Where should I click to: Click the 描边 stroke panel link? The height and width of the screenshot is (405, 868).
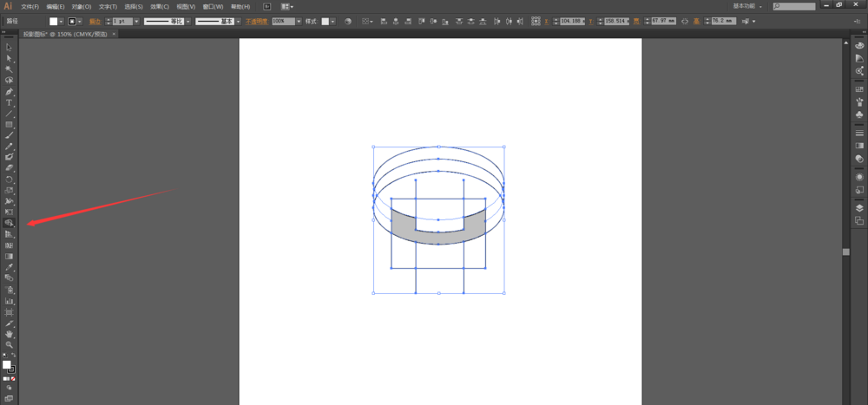pyautogui.click(x=95, y=21)
